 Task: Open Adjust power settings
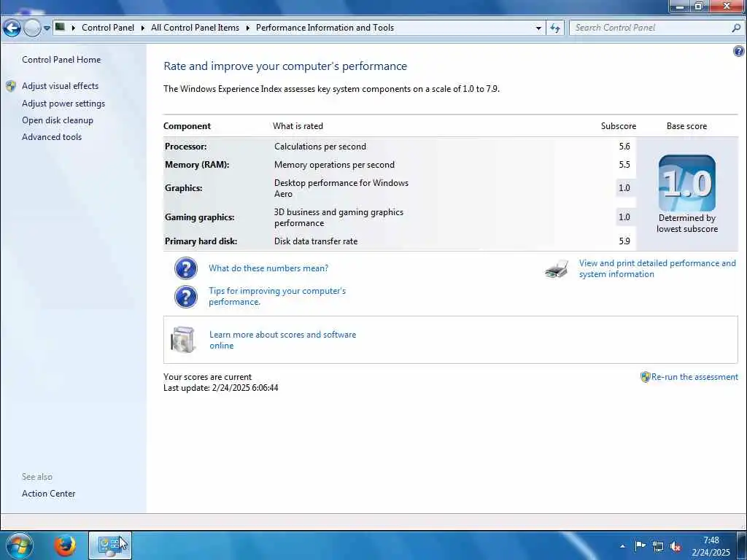pos(63,104)
